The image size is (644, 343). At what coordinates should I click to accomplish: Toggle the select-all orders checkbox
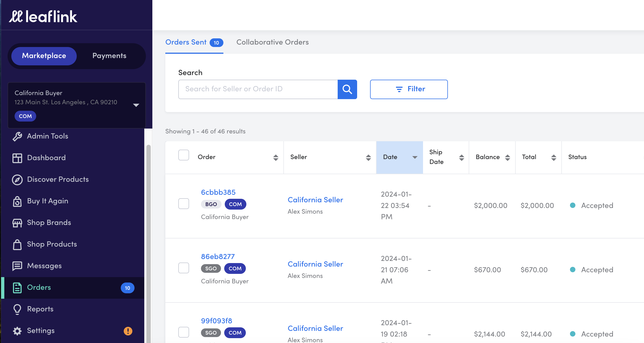tap(184, 155)
